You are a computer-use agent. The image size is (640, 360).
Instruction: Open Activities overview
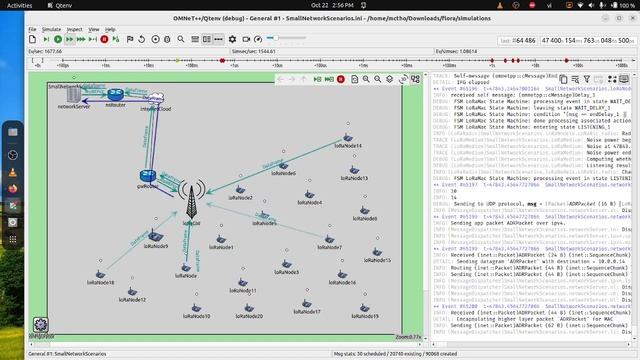(x=20, y=5)
